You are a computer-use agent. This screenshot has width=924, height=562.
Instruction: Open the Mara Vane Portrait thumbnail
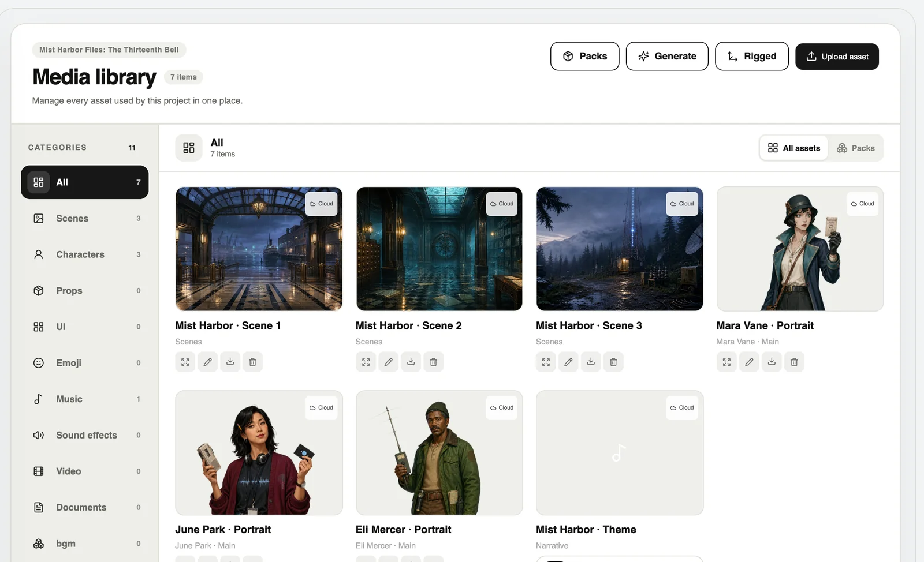(x=800, y=249)
